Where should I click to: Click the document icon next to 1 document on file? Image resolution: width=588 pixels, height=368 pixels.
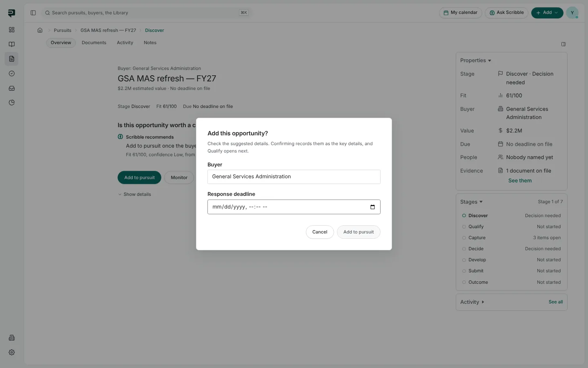(500, 171)
